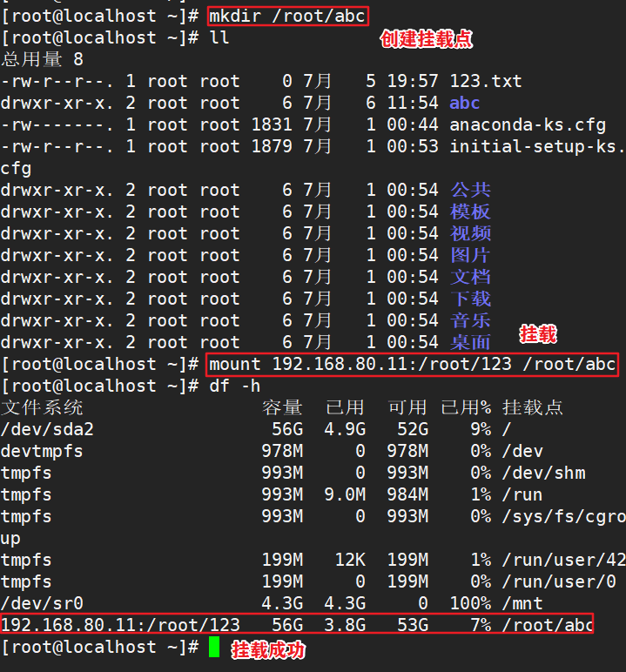Click the blue abc directory name
This screenshot has height=672, width=626.
[464, 103]
